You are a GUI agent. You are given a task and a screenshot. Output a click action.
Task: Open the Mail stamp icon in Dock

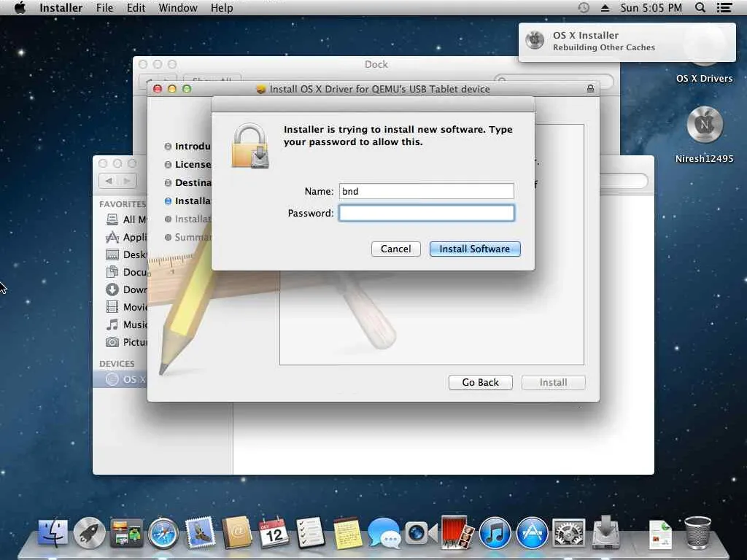tap(200, 532)
